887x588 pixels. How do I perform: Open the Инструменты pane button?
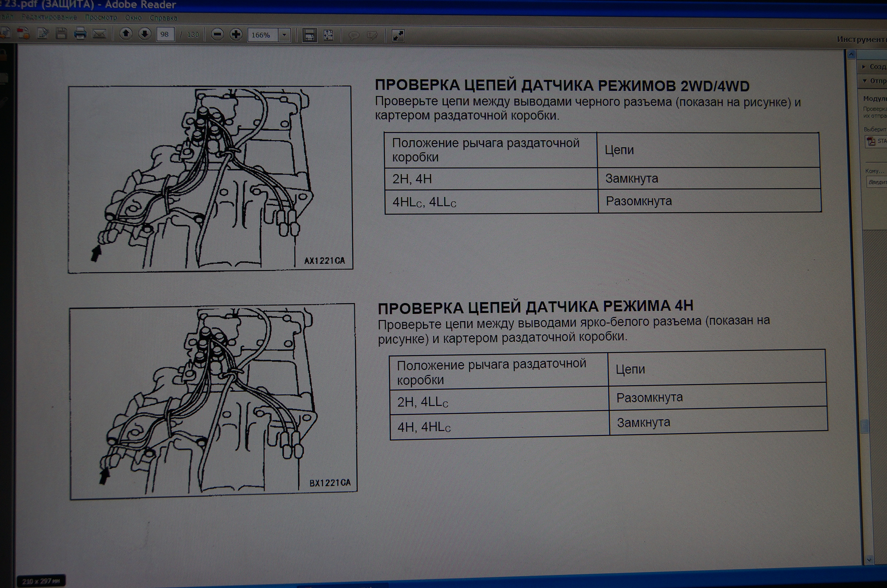tap(861, 39)
